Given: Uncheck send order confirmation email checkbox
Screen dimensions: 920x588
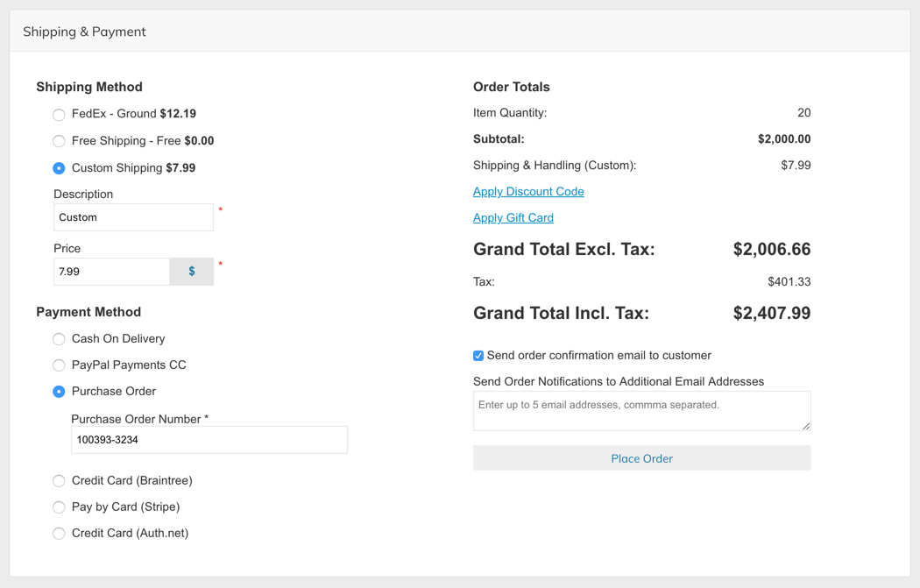Looking at the screenshot, I should pos(478,356).
